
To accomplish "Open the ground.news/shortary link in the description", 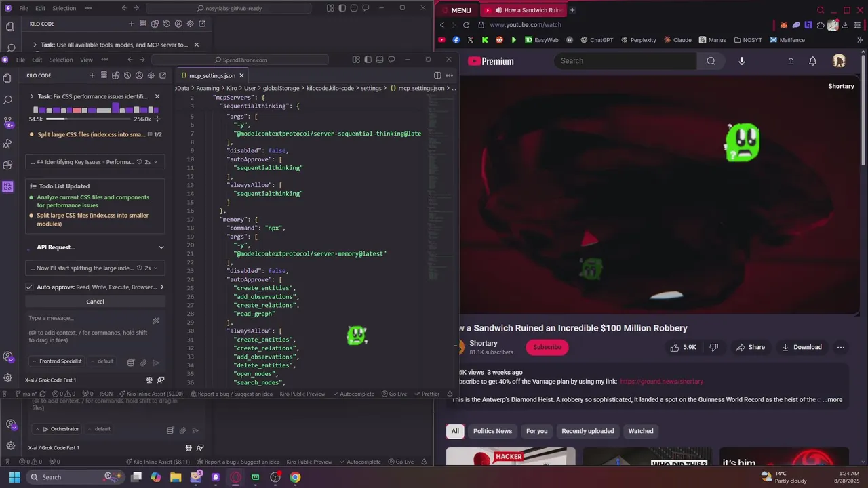I will pos(661,382).
